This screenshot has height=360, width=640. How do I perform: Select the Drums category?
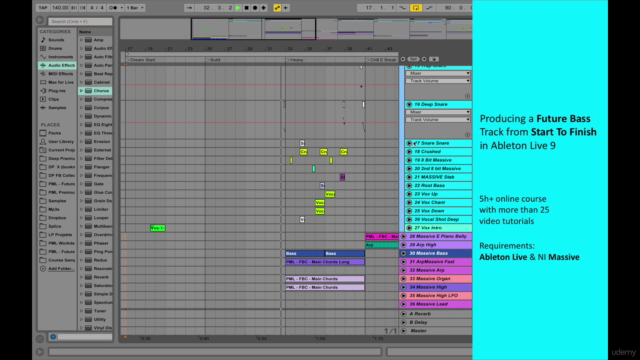[55, 48]
